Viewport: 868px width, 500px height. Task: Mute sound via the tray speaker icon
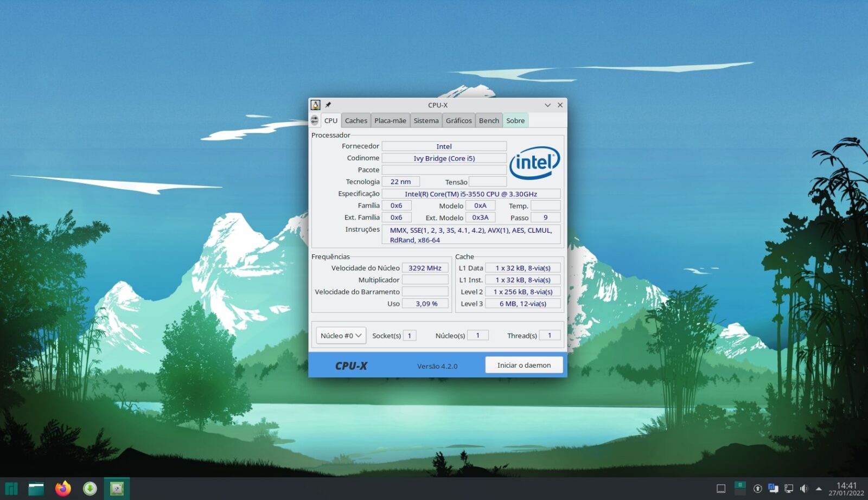tap(804, 489)
